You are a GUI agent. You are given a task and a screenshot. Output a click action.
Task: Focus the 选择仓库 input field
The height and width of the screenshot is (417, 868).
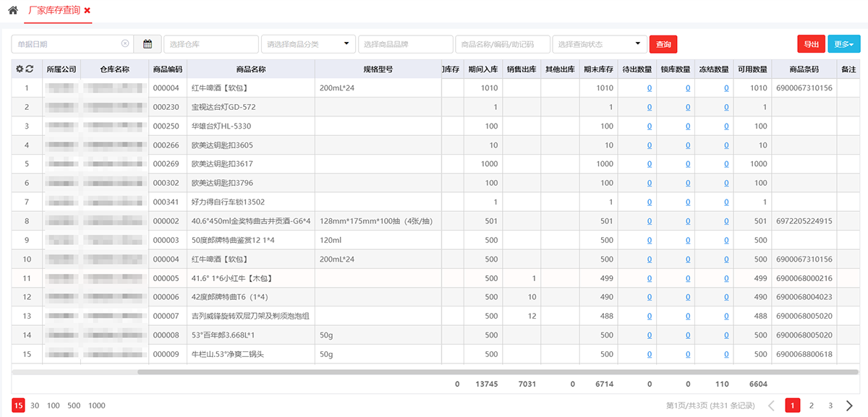(210, 44)
